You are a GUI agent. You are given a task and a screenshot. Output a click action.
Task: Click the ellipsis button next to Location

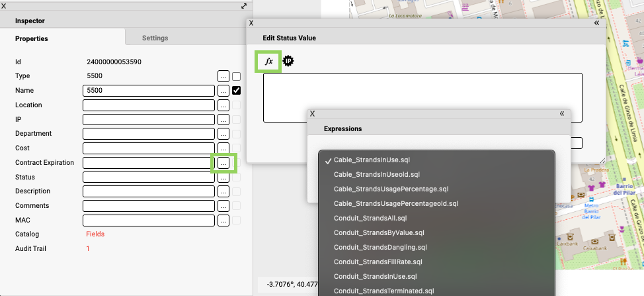tap(223, 105)
